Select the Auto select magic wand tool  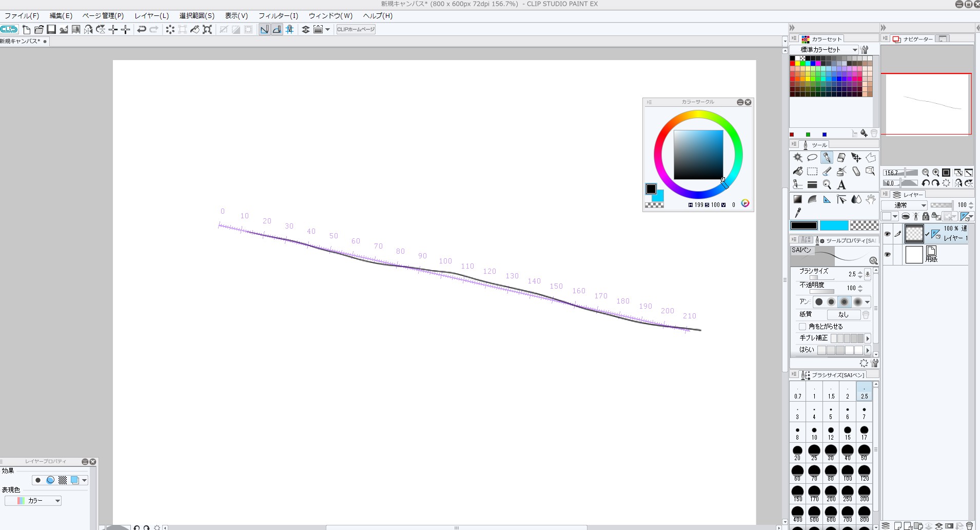coord(798,158)
